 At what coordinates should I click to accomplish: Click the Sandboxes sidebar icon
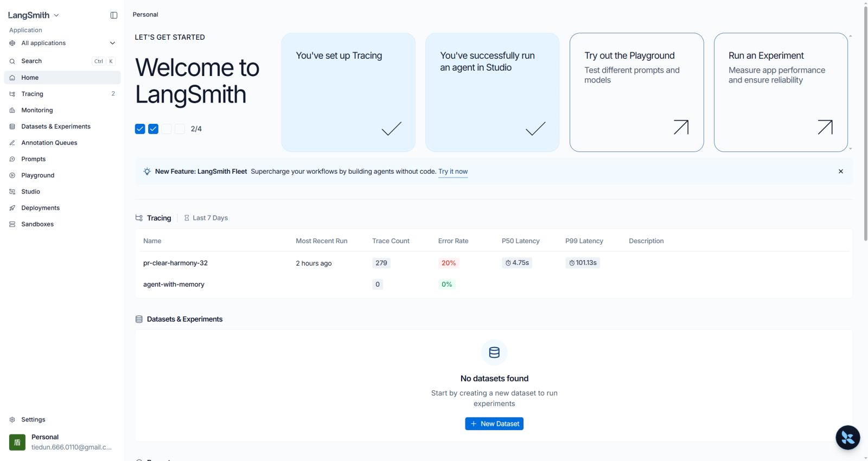tap(12, 224)
